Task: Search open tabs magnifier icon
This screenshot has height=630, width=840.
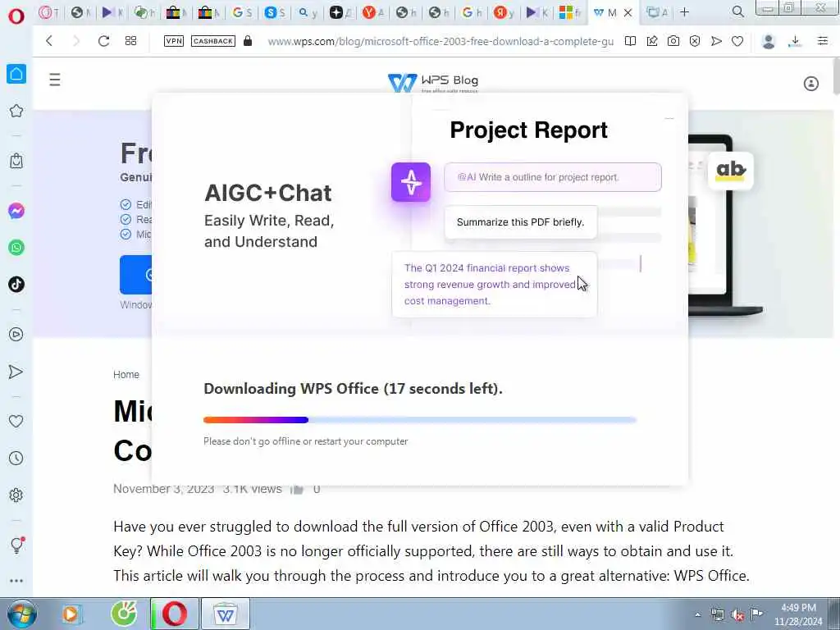Action: [x=737, y=11]
